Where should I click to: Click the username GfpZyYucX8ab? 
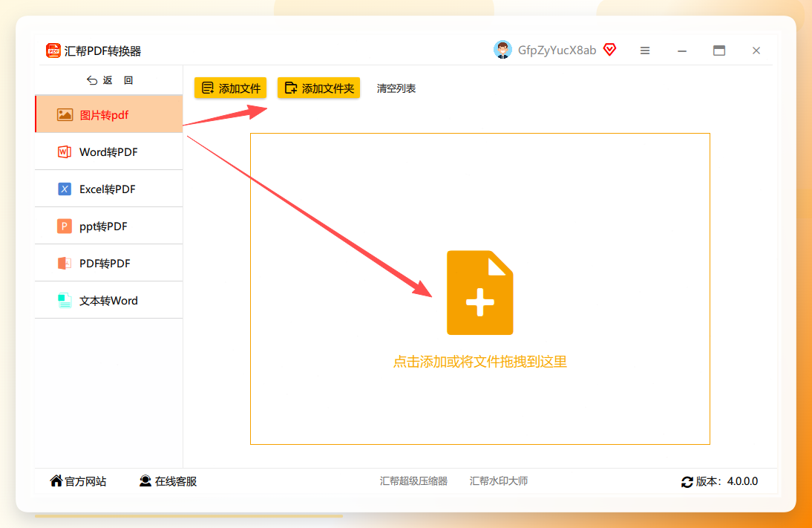pyautogui.click(x=557, y=50)
